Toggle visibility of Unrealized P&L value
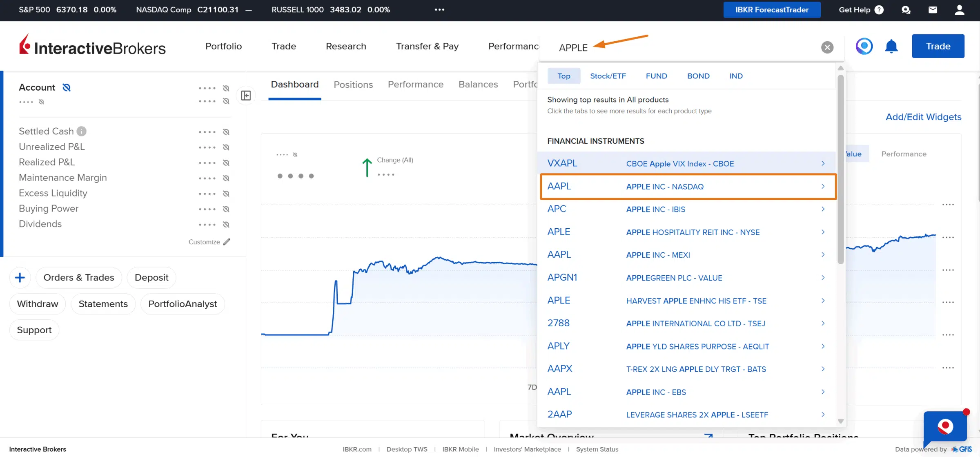This screenshot has width=980, height=457. pos(226,147)
